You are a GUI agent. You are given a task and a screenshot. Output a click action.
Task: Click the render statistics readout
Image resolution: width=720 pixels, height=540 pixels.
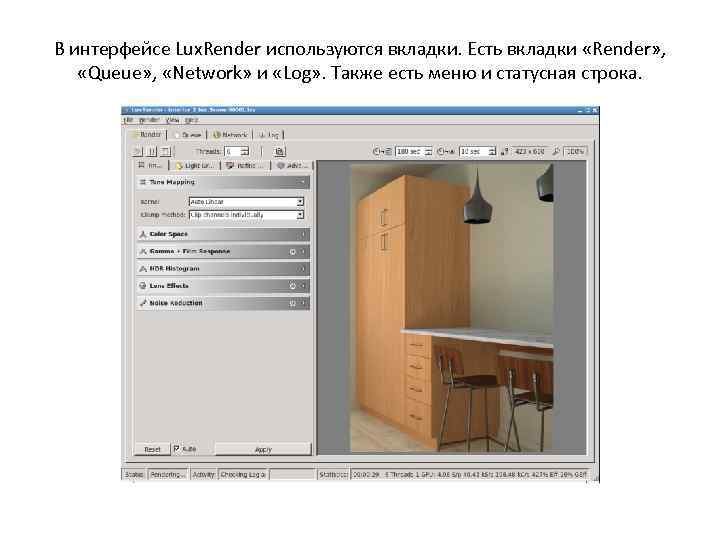click(x=468, y=474)
